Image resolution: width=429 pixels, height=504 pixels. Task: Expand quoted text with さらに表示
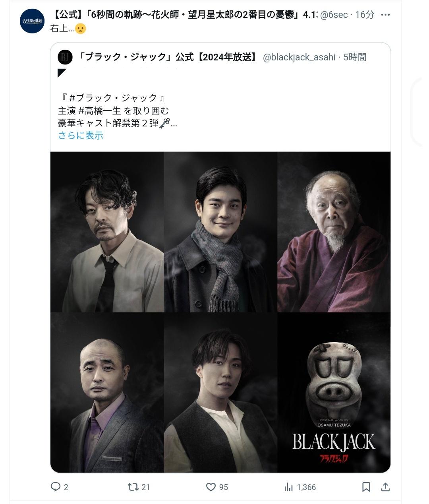pyautogui.click(x=81, y=136)
